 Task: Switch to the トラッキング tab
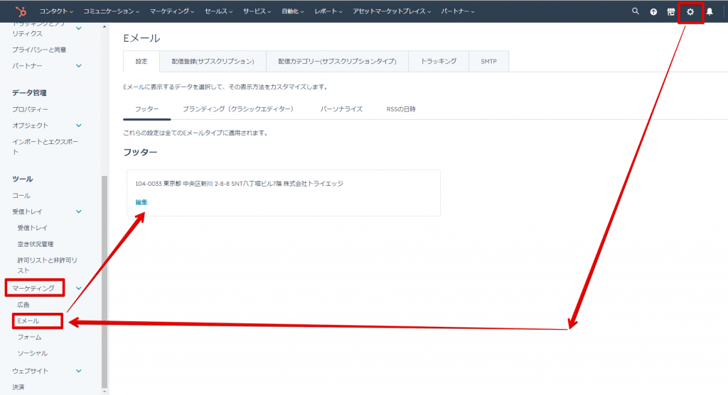(438, 61)
